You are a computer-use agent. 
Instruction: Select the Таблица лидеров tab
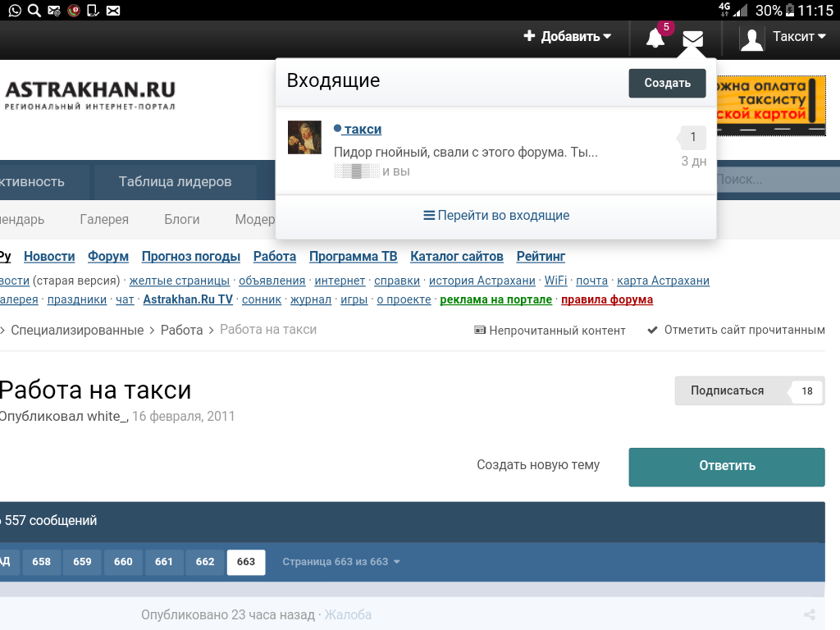[176, 181]
